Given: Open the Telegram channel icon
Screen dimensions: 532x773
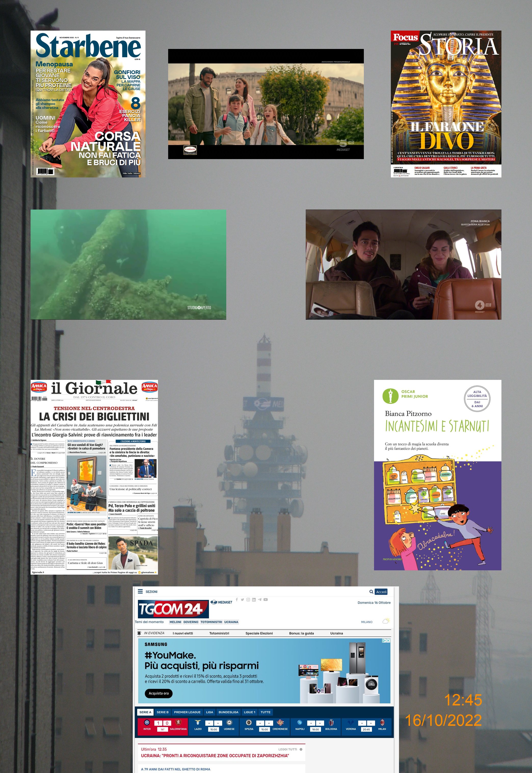Looking at the screenshot, I should point(260,599).
